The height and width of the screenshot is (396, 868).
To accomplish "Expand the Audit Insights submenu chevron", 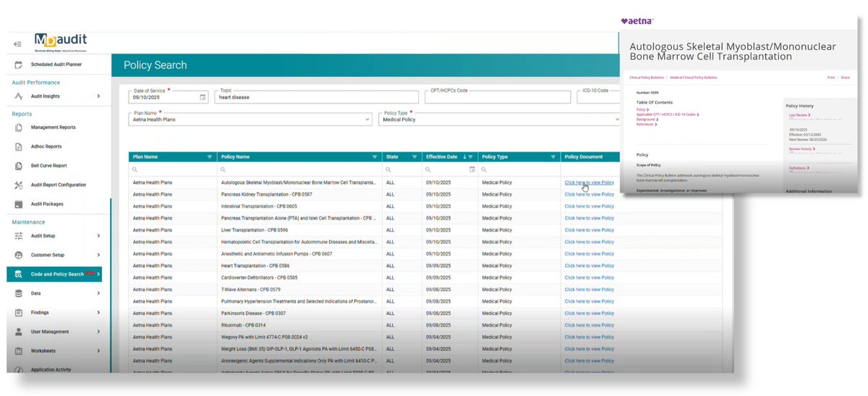I will pyautogui.click(x=98, y=96).
